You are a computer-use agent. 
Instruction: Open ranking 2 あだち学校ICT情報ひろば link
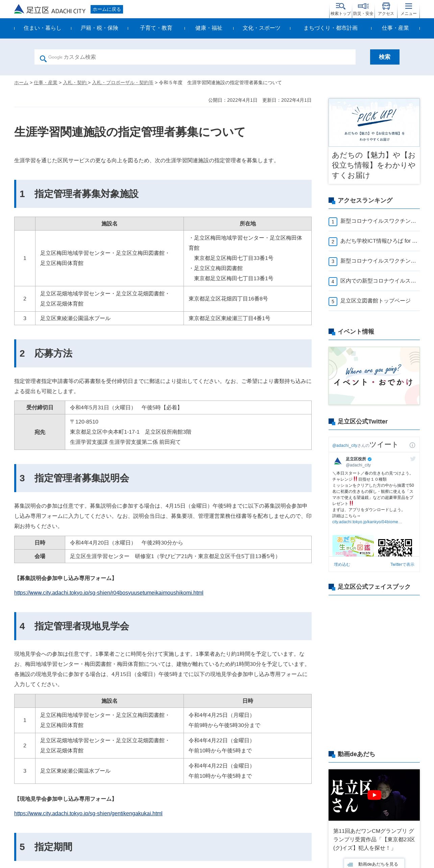point(379,241)
